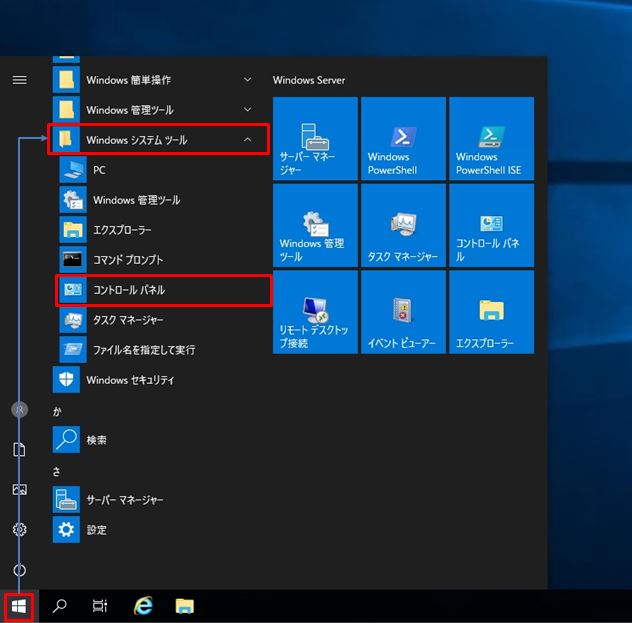The image size is (632, 623).
Task: Open Task View from the taskbar
Action: pos(100,606)
